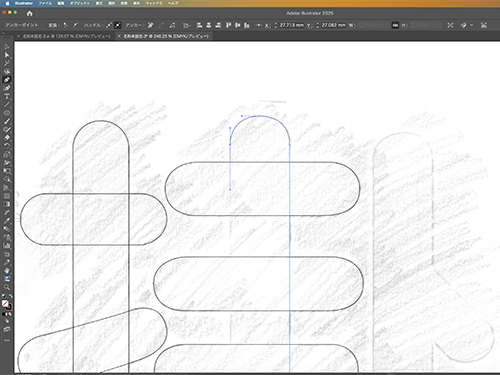The height and width of the screenshot is (375, 500).
Task: Open the align-to options dropdown
Action: click(x=187, y=25)
